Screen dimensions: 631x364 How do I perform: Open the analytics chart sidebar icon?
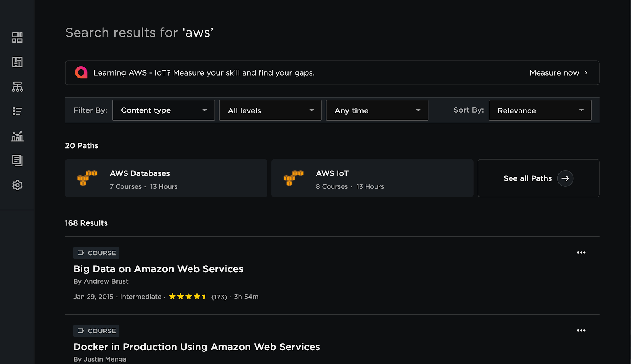[x=17, y=136]
